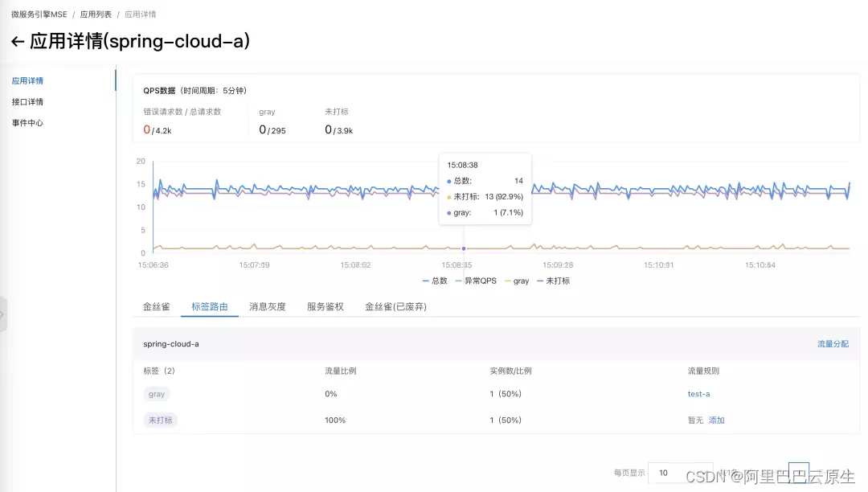Click the 1 (50%) instance cell in gray row
The height and width of the screenshot is (492, 868).
[506, 394]
